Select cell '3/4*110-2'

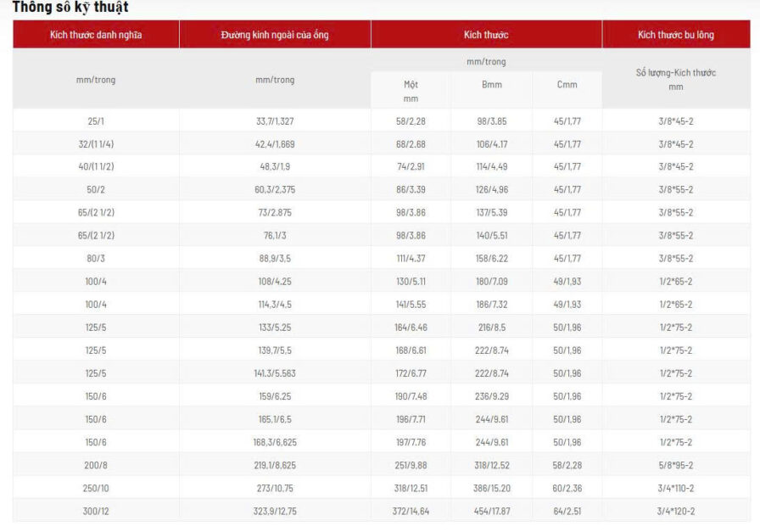676,489
